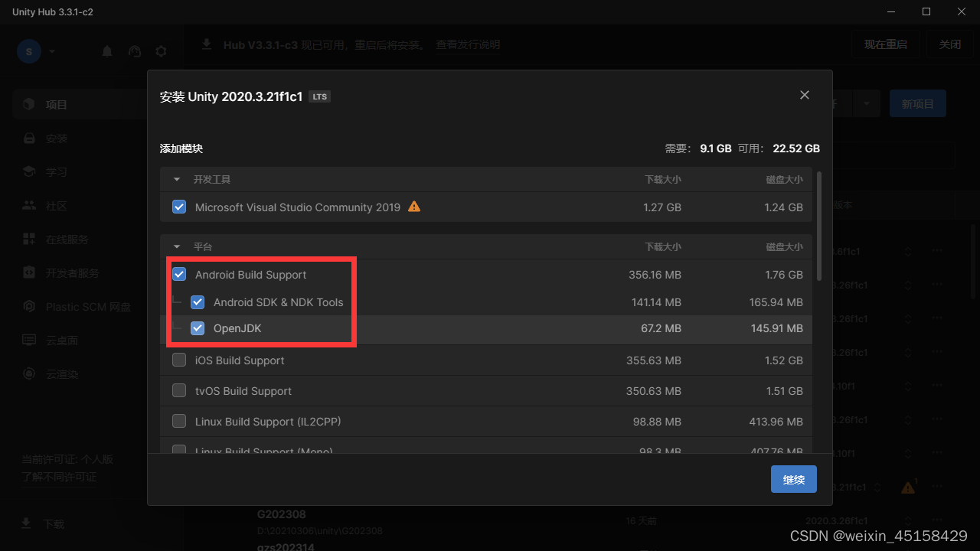The image size is (980, 551).
Task: Click the 继续 continue button
Action: pos(794,479)
